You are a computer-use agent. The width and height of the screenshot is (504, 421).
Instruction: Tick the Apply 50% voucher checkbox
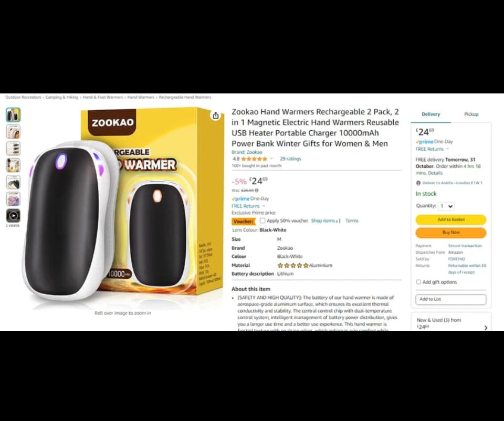click(x=262, y=220)
